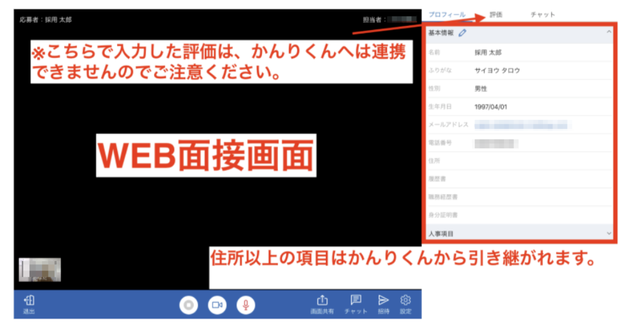The height and width of the screenshot is (329, 644).
Task: Open 設定 with the gear icon
Action: point(406,303)
